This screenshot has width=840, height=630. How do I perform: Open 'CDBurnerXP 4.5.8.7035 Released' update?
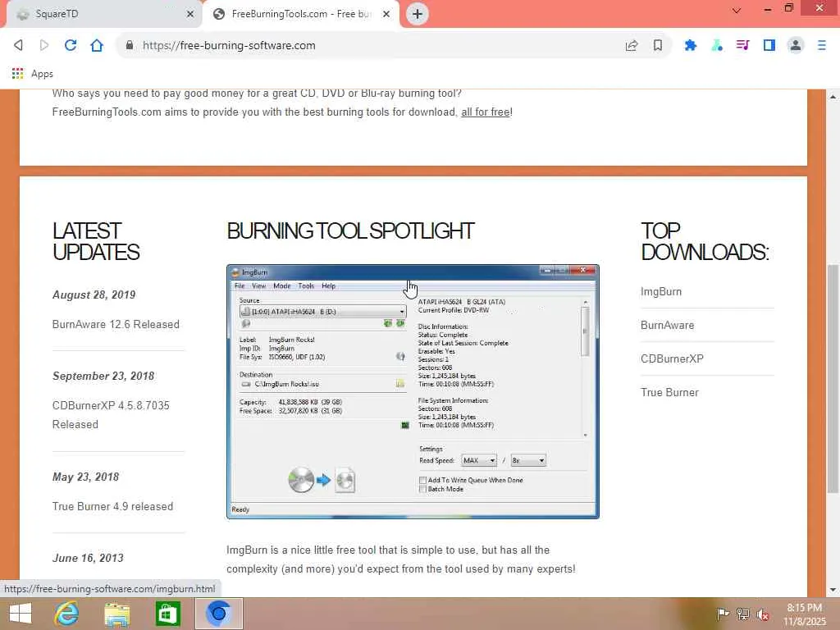coord(111,414)
